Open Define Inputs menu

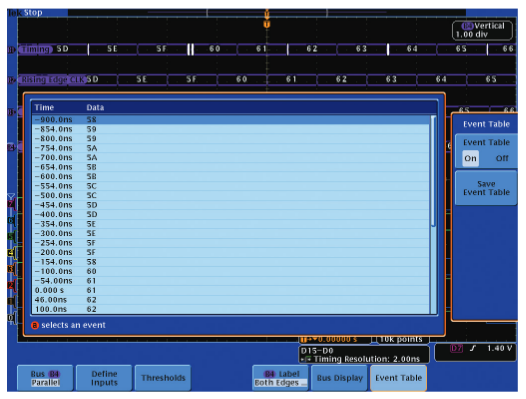click(x=104, y=378)
